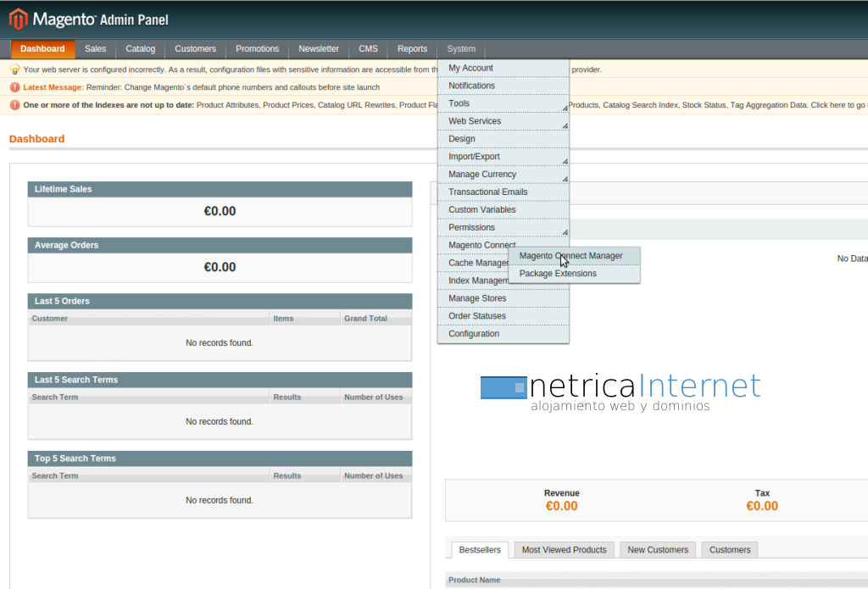This screenshot has width=868, height=589.
Task: Click the netricaInternet logo image
Action: [x=620, y=392]
